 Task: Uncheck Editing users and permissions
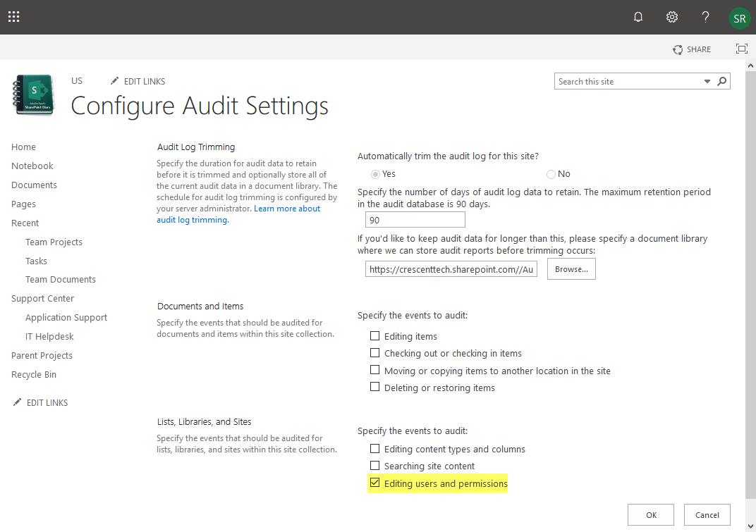pos(374,483)
